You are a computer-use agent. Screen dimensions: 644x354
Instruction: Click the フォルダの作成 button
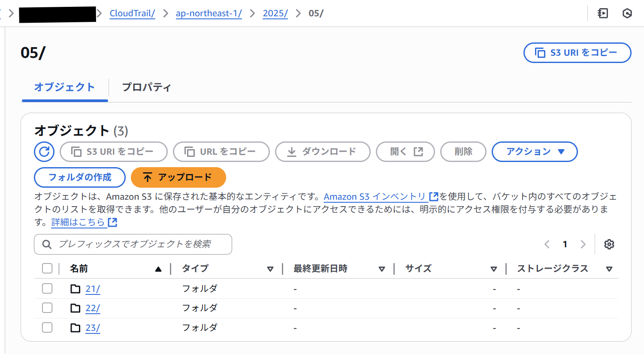tap(80, 177)
